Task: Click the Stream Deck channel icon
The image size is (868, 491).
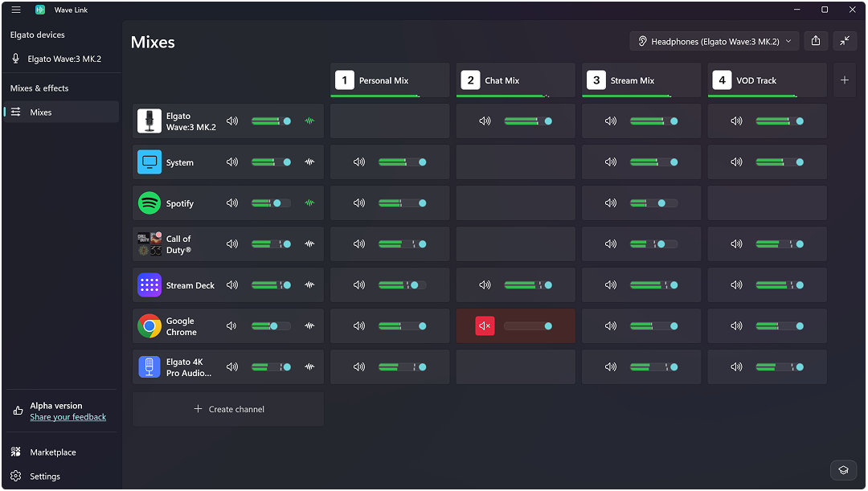Action: (149, 285)
